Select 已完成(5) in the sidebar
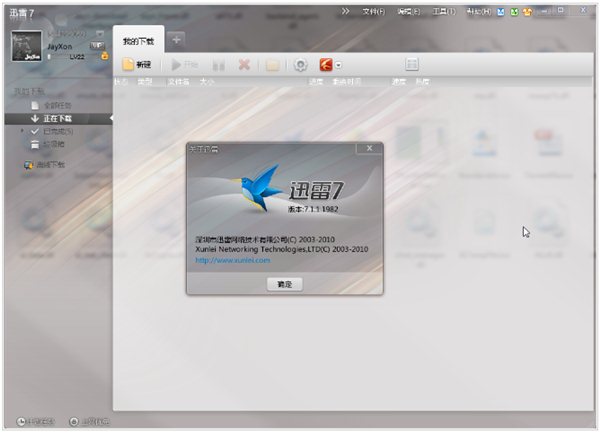 pyautogui.click(x=52, y=131)
